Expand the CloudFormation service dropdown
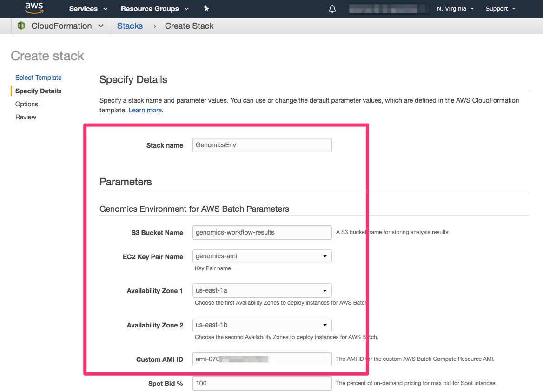 point(101,26)
